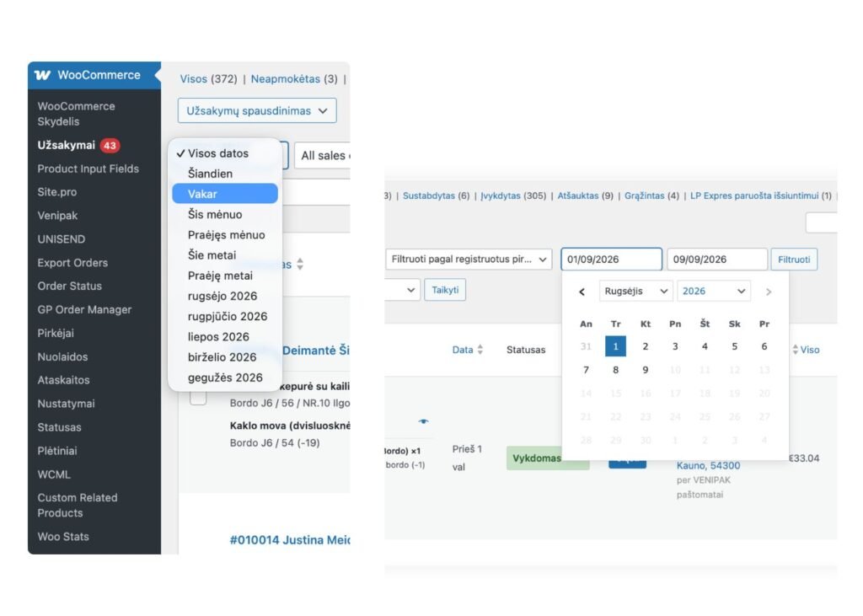Pick day 9 in the calendar
Screen dimensions: 863x616
[645, 370]
